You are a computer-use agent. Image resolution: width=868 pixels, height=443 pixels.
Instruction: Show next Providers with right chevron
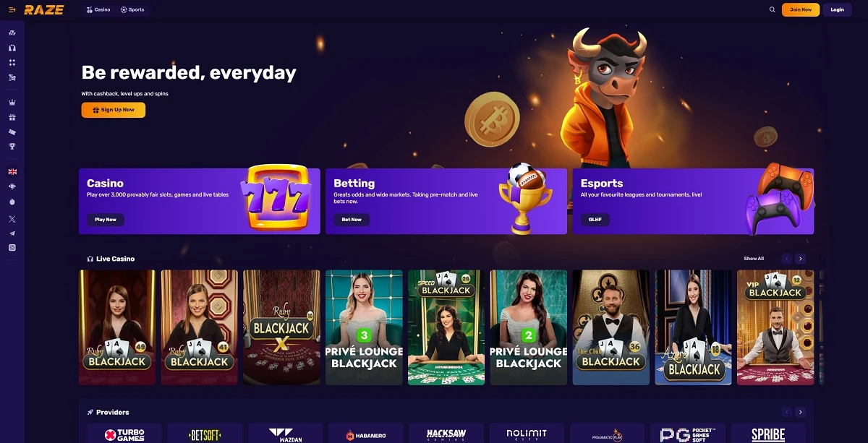point(800,412)
